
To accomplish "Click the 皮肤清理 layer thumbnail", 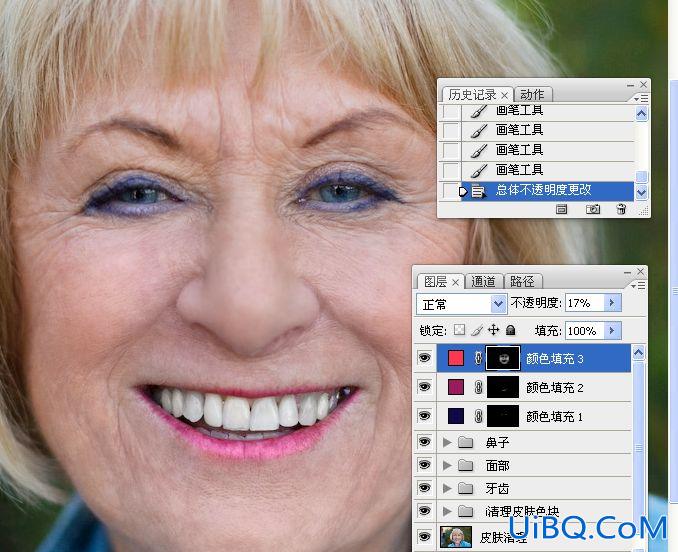I will [x=456, y=536].
